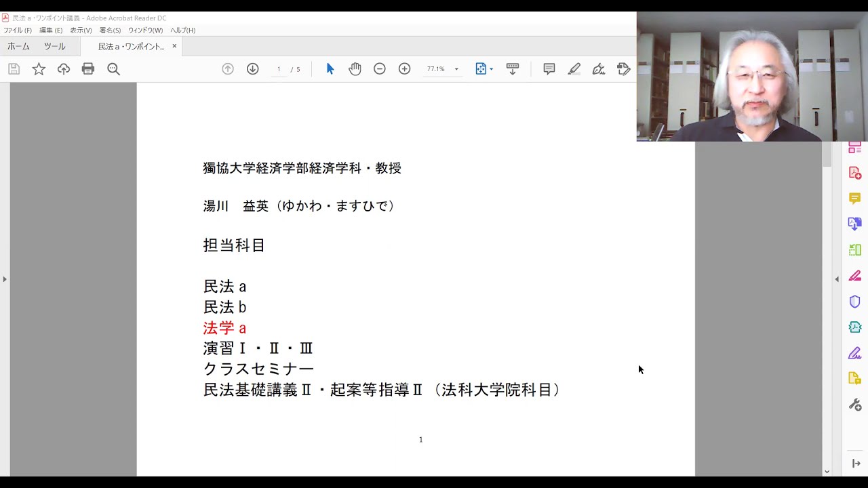
Task: Open page display options dropdown arrow
Action: 491,69
